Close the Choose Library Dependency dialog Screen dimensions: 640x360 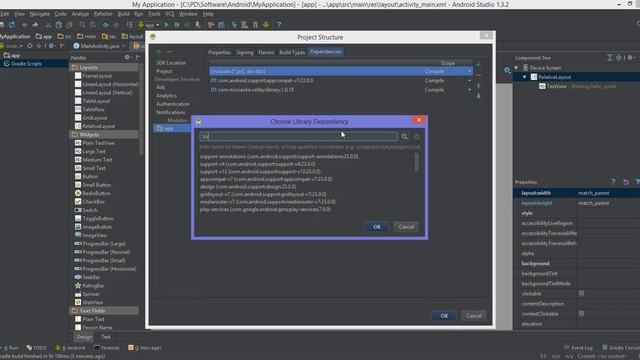pos(419,120)
